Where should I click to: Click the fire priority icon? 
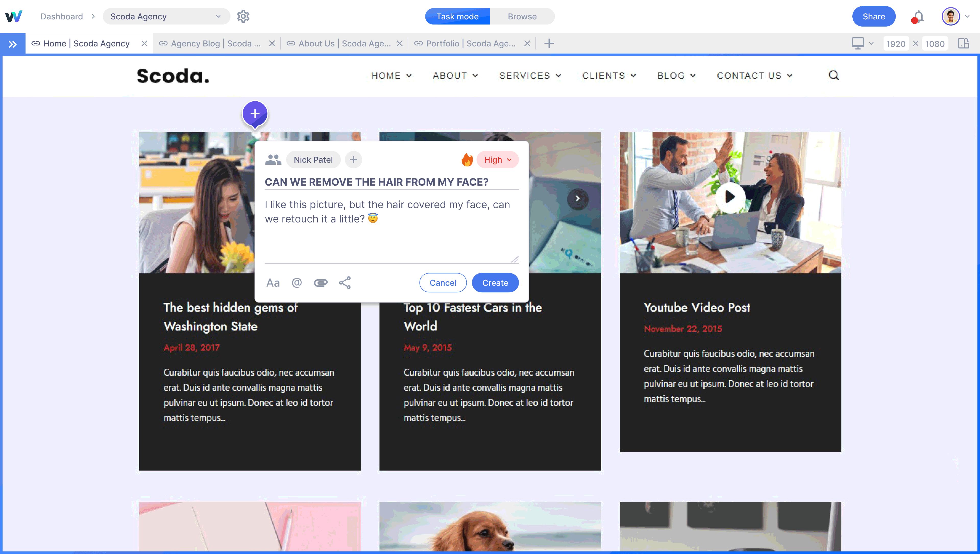[467, 159]
